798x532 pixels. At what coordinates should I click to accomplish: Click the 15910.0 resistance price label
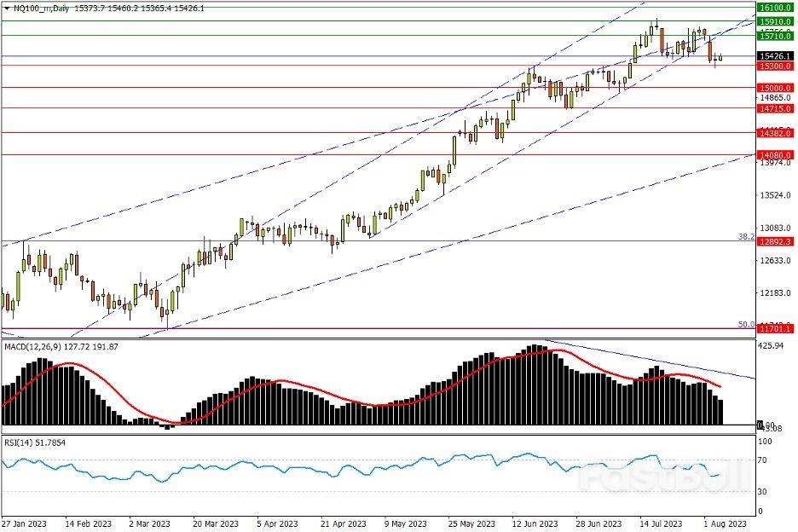pyautogui.click(x=776, y=20)
